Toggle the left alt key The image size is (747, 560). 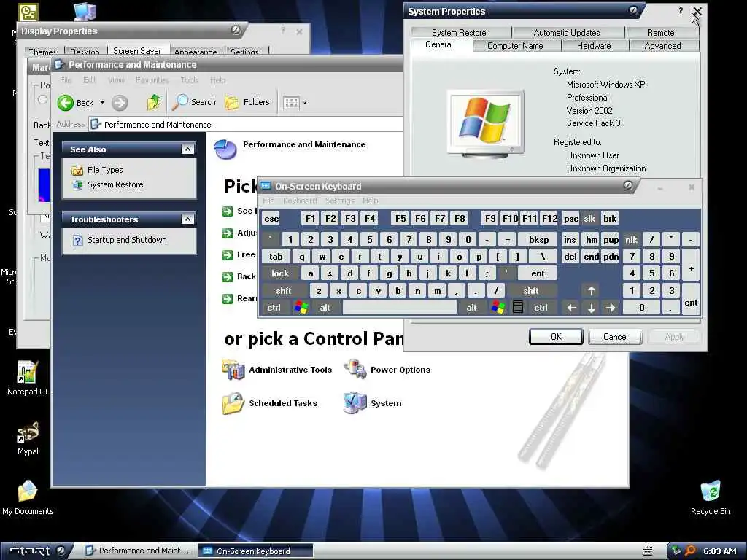point(325,308)
